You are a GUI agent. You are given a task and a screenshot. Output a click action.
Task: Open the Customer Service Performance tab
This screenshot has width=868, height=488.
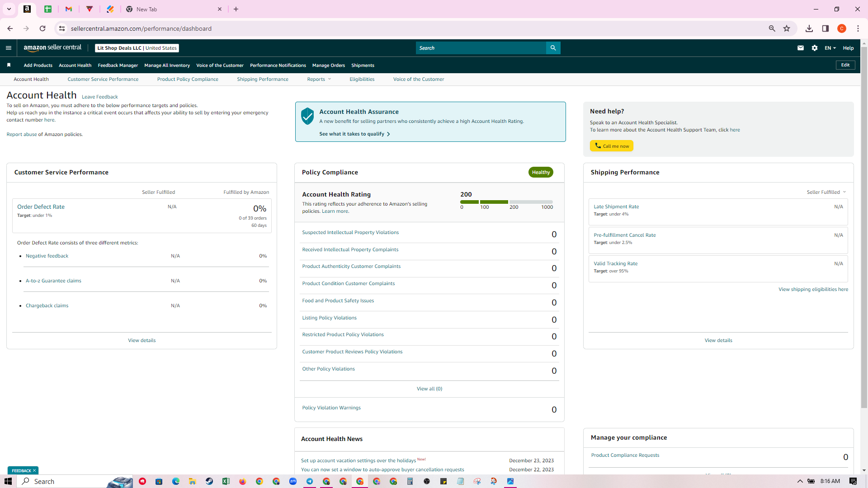click(103, 79)
